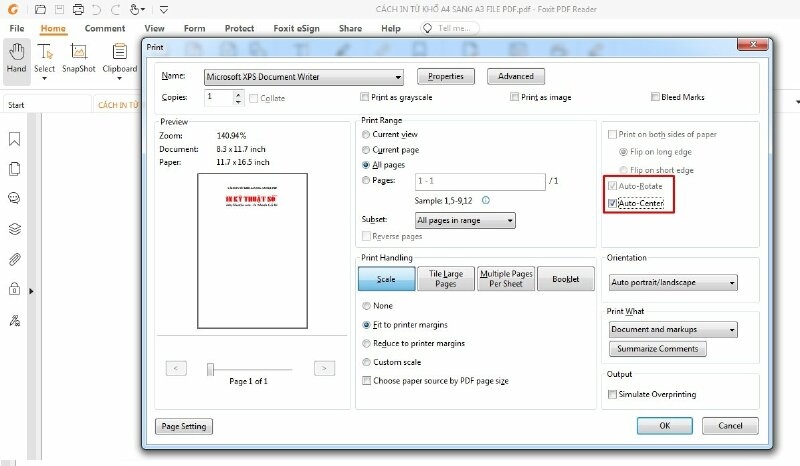
Task: Click the Save icon in quick access toolbar
Action: tap(59, 9)
